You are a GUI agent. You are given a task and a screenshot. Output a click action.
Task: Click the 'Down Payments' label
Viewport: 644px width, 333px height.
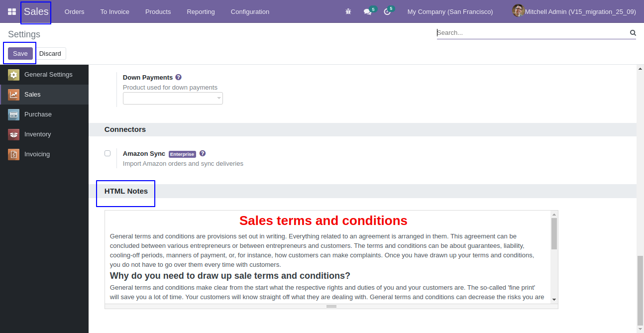click(148, 78)
